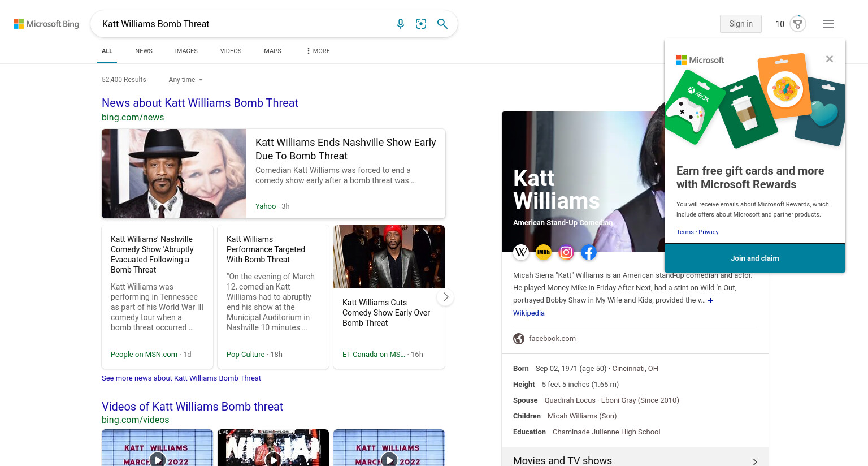Open the hamburger settings menu
This screenshot has height=466, width=868.
click(x=828, y=24)
